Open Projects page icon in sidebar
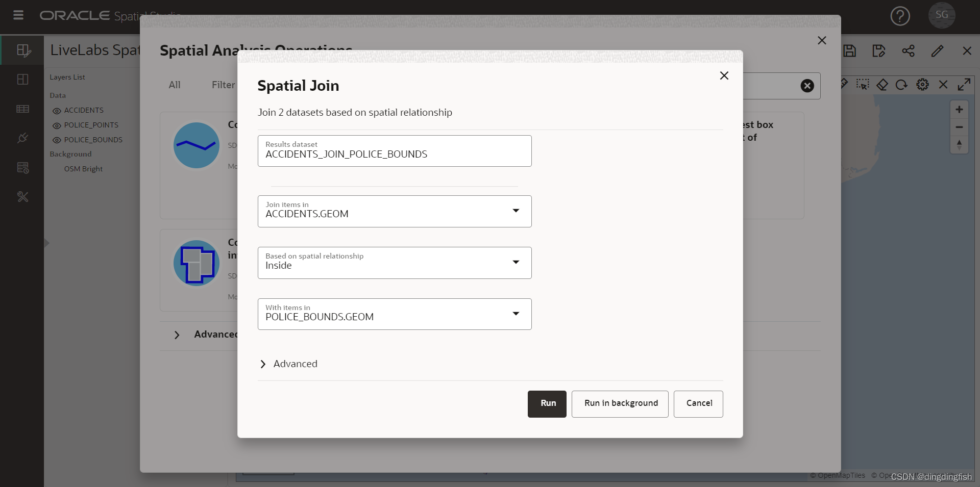This screenshot has width=980, height=487. click(x=23, y=80)
